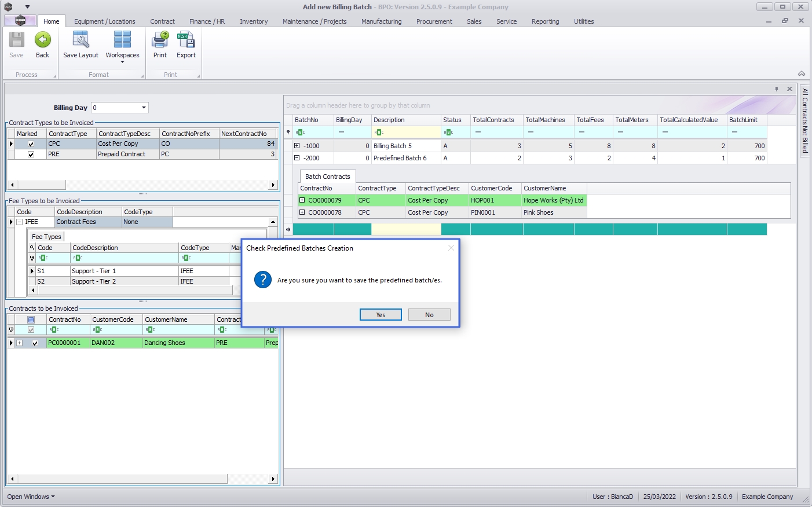This screenshot has width=812, height=507.
Task: Open the Billing Day dropdown
Action: click(144, 108)
